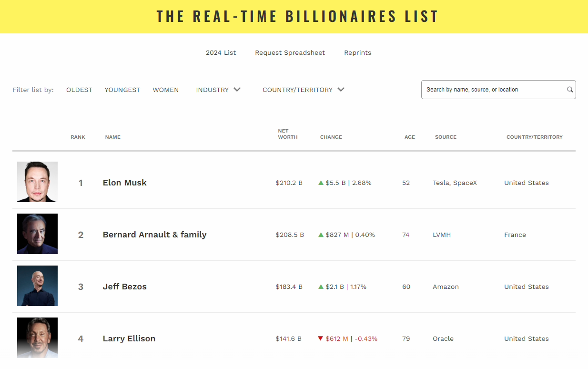Click the Industry chevron arrow

237,90
